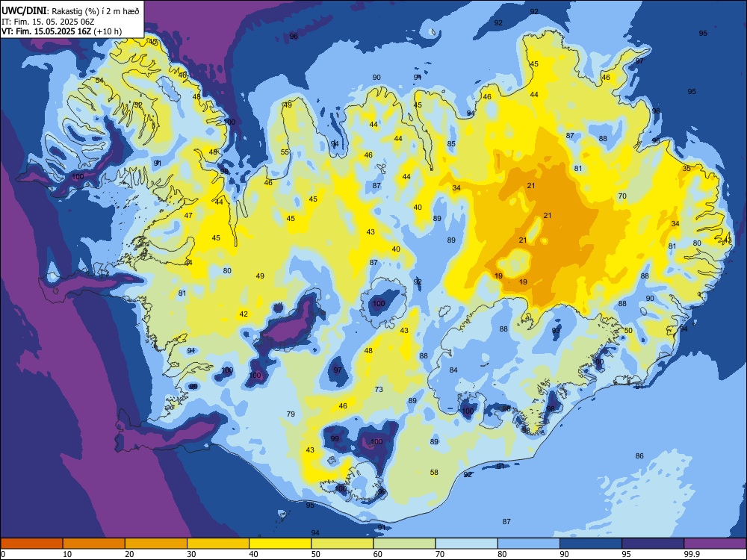The height and width of the screenshot is (560, 747).
Task: Select the medium blue 90–95 legend swatch
Action: click(591, 544)
